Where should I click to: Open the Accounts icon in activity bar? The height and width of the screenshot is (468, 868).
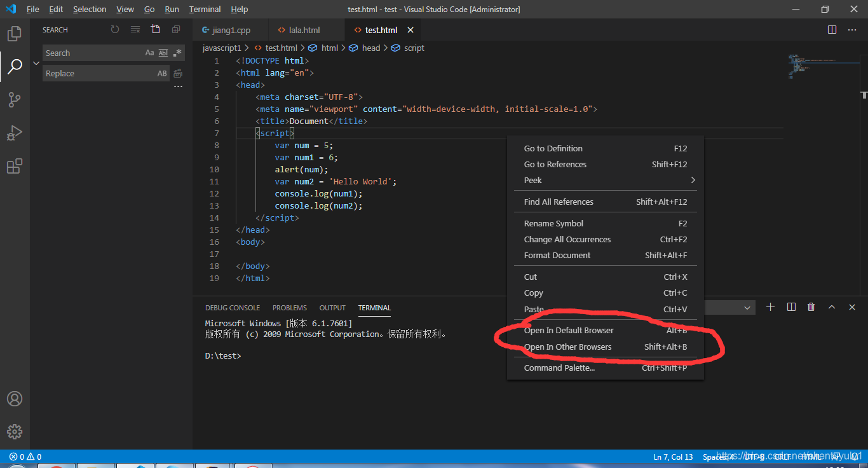click(x=15, y=399)
